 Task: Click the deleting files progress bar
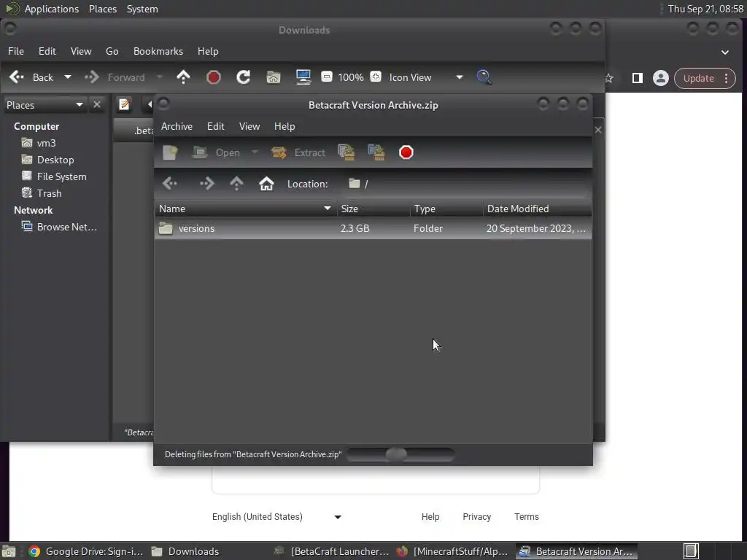[x=400, y=454]
